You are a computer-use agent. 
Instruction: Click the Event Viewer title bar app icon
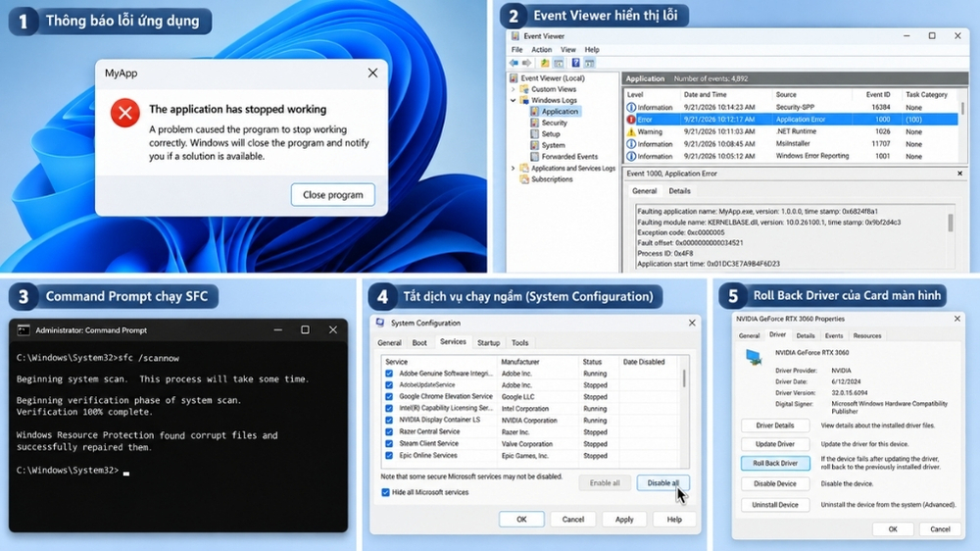[x=515, y=36]
